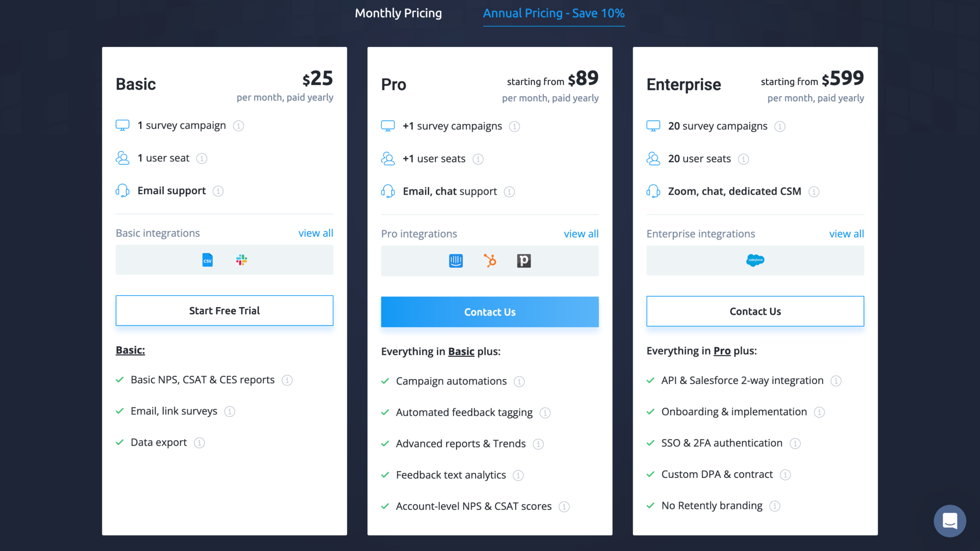Click the Intercom integration icon under Pro
980x551 pixels.
point(455,261)
